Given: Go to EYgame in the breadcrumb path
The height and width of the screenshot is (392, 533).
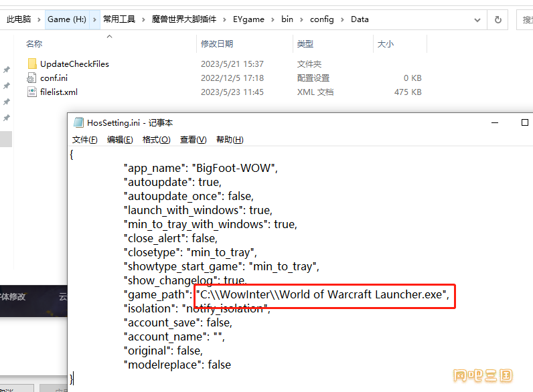Looking at the screenshot, I should pyautogui.click(x=248, y=19).
